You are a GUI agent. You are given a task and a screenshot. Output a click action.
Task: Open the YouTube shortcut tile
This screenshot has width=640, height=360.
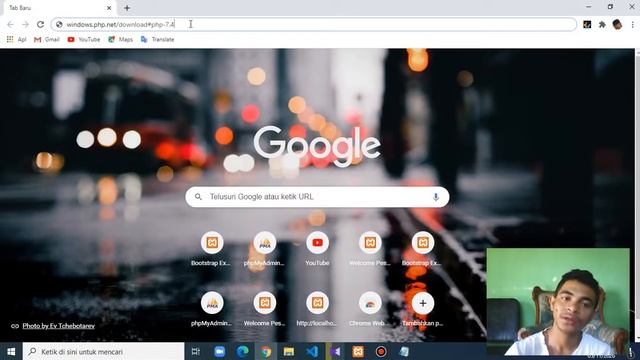tap(317, 249)
